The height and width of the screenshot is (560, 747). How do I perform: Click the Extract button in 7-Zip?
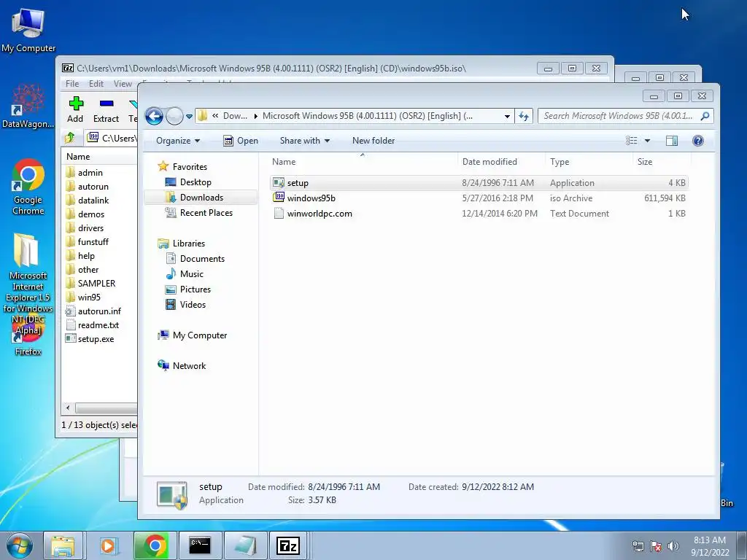coord(106,109)
